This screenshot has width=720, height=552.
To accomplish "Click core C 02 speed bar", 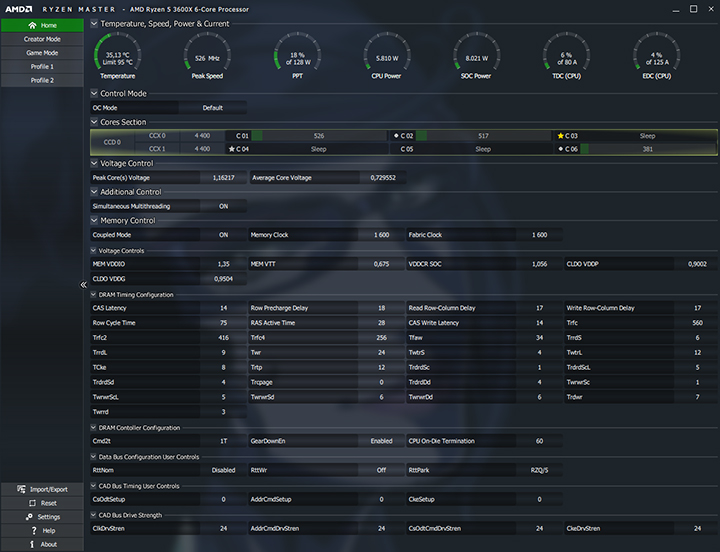I will (x=484, y=136).
